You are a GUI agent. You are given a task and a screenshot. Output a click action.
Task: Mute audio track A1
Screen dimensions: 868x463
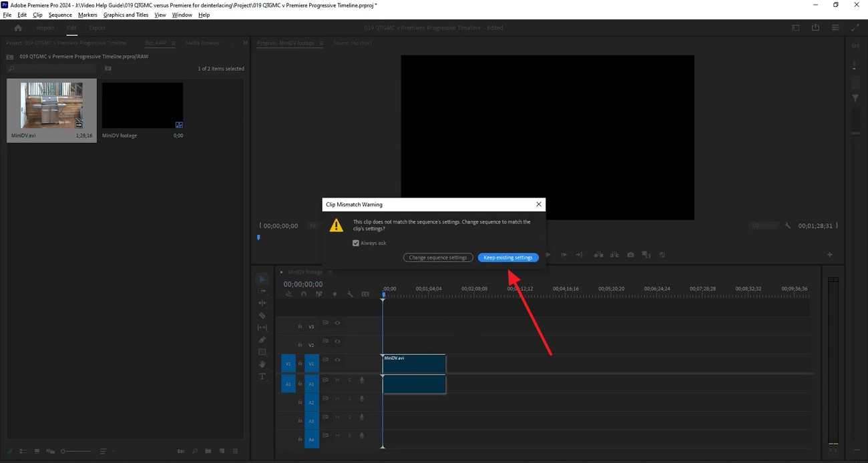click(x=337, y=380)
